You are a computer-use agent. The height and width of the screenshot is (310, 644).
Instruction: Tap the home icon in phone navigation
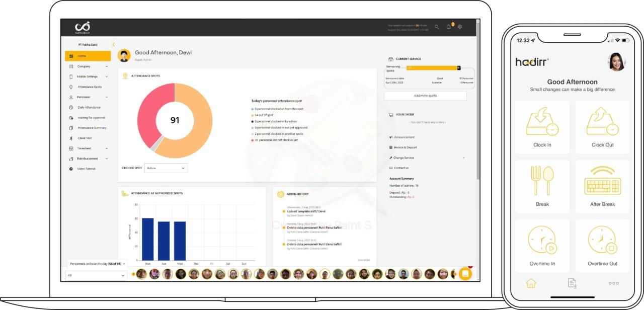click(531, 283)
